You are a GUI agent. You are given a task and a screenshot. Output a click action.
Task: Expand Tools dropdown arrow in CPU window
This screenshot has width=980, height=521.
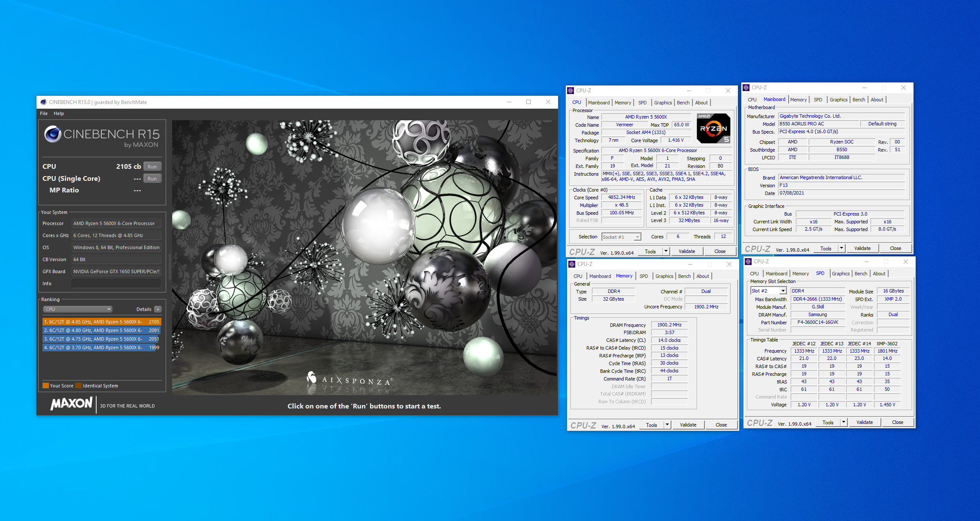click(666, 251)
